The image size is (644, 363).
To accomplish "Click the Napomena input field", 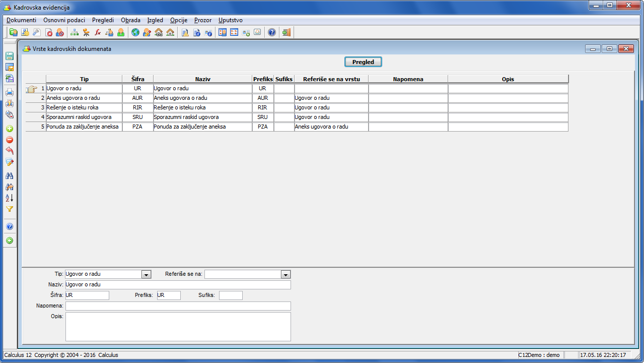I will click(x=178, y=306).
